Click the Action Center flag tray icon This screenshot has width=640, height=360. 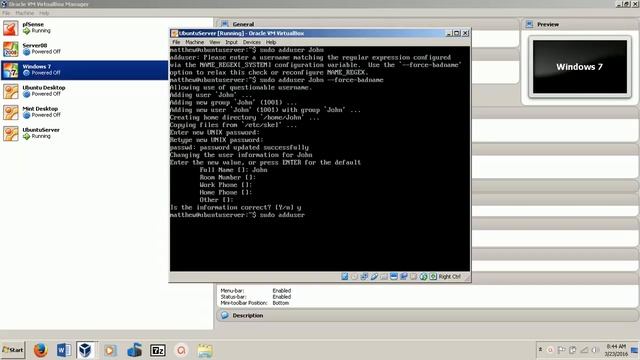point(562,350)
